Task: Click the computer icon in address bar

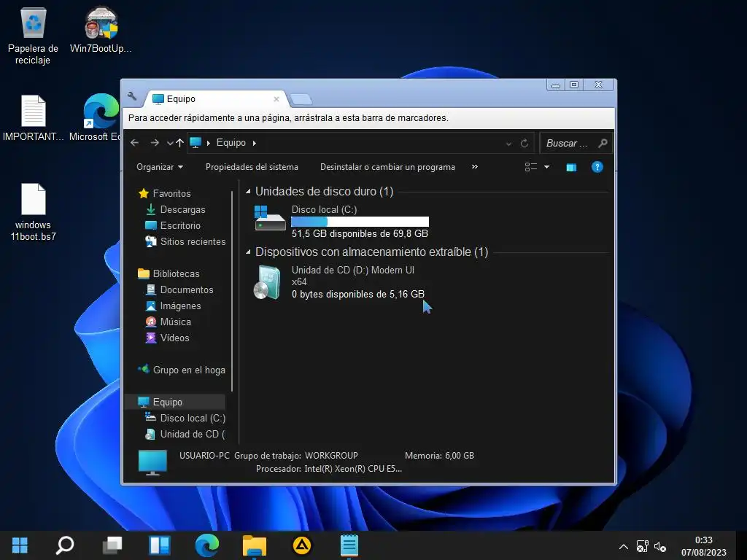Action: pyautogui.click(x=196, y=142)
